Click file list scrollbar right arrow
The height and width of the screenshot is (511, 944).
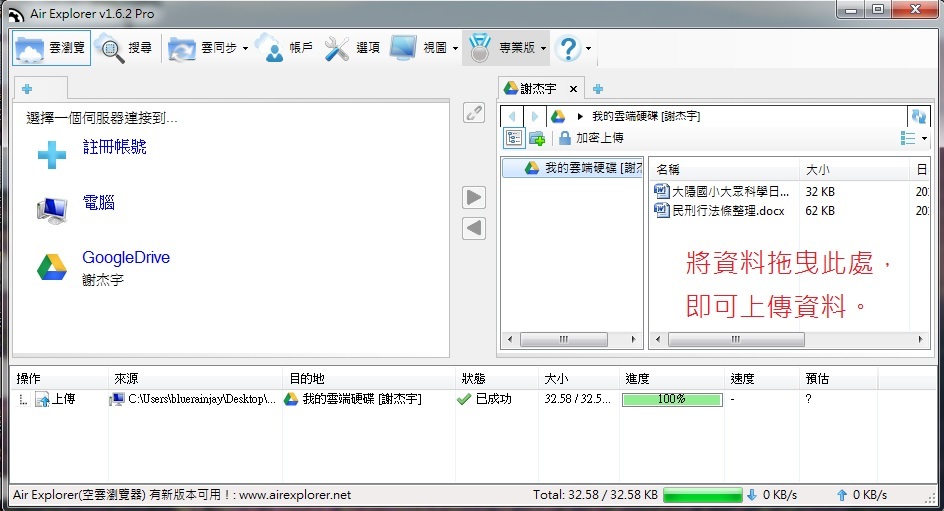pos(920,339)
